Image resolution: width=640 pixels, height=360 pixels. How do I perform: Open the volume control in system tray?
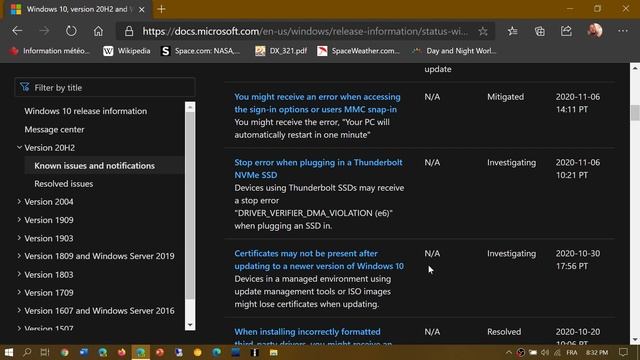pyautogui.click(x=545, y=352)
